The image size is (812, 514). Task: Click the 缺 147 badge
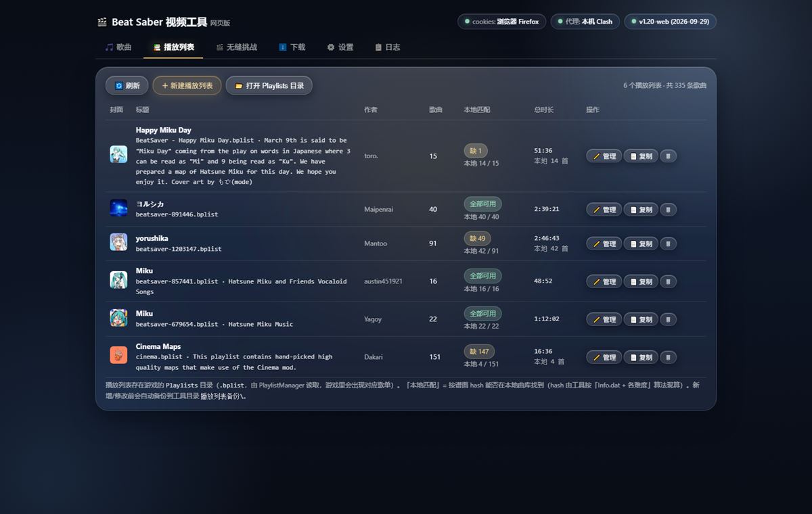(x=479, y=352)
